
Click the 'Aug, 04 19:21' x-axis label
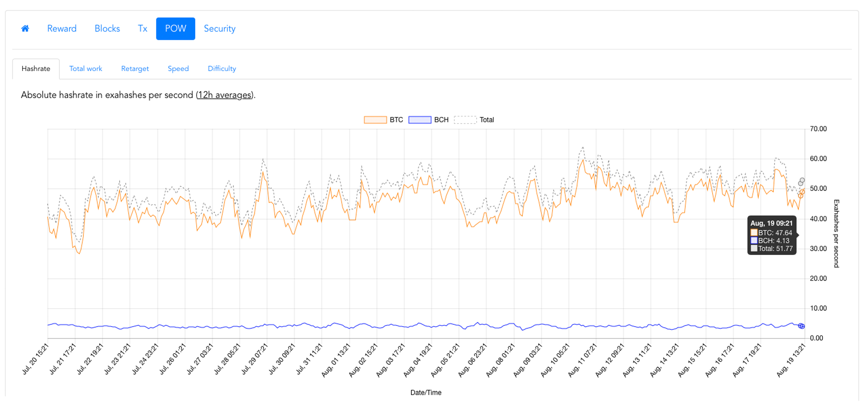tap(418, 360)
